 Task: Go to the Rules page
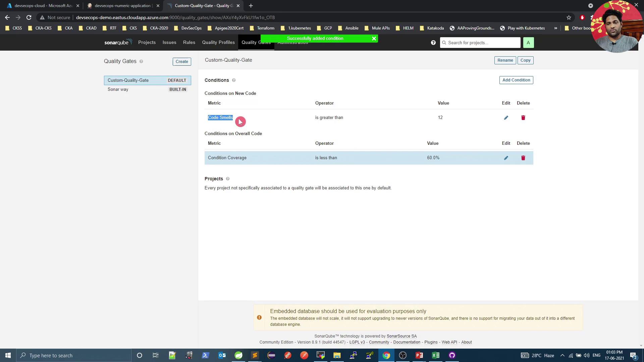coord(189,43)
